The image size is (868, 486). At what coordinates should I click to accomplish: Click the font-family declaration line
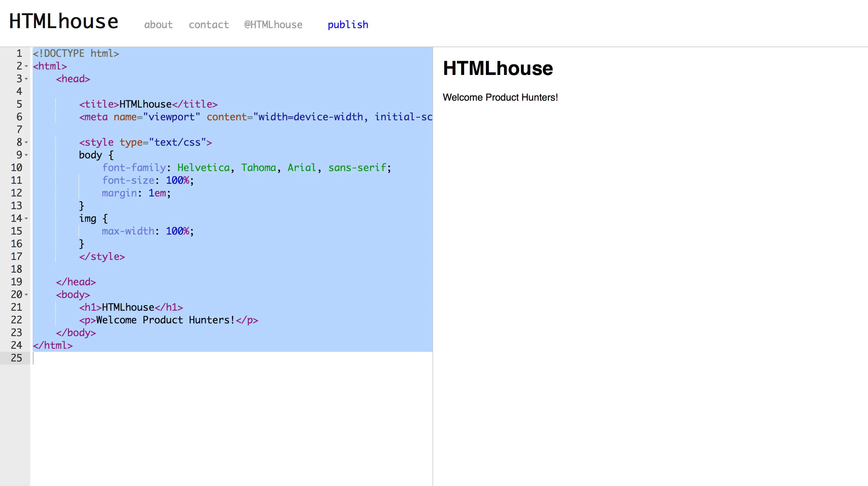[x=247, y=168]
